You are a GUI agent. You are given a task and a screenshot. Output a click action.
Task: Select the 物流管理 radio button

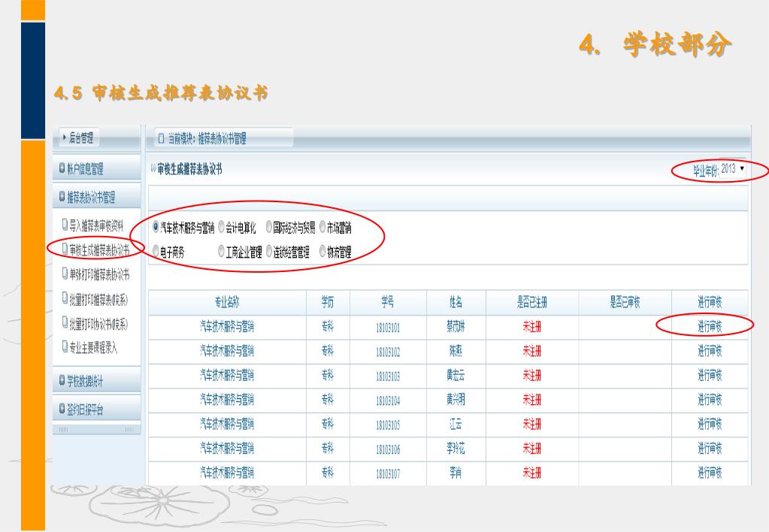coord(322,252)
